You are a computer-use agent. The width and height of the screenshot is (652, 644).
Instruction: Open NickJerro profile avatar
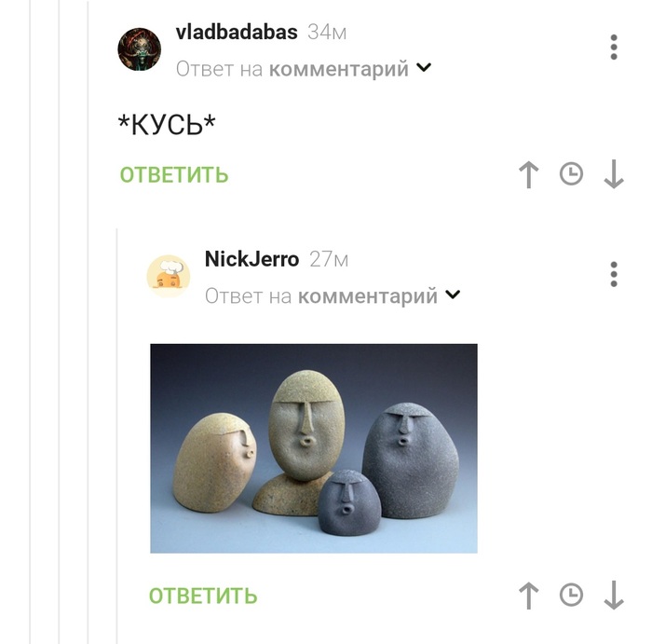[x=169, y=276]
